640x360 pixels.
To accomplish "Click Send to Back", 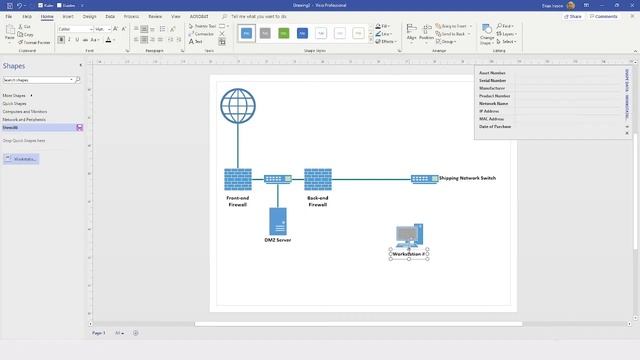I will click(x=450, y=34).
